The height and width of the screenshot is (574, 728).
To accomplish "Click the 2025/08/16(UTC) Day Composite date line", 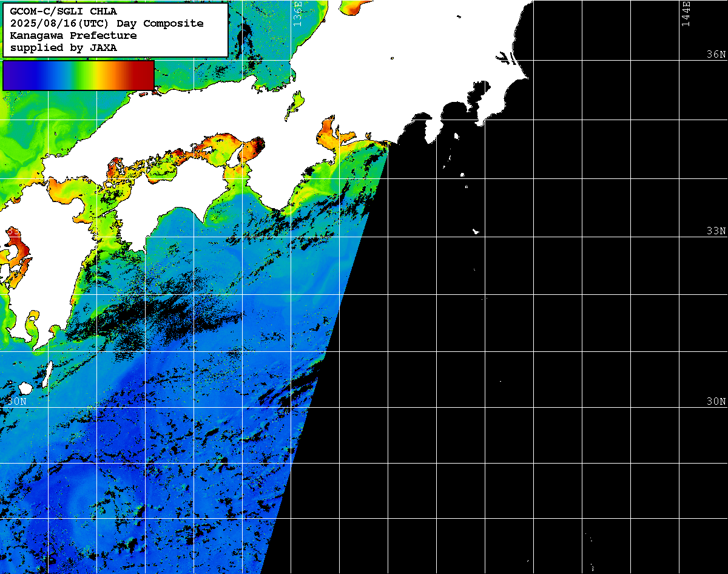I will point(107,23).
